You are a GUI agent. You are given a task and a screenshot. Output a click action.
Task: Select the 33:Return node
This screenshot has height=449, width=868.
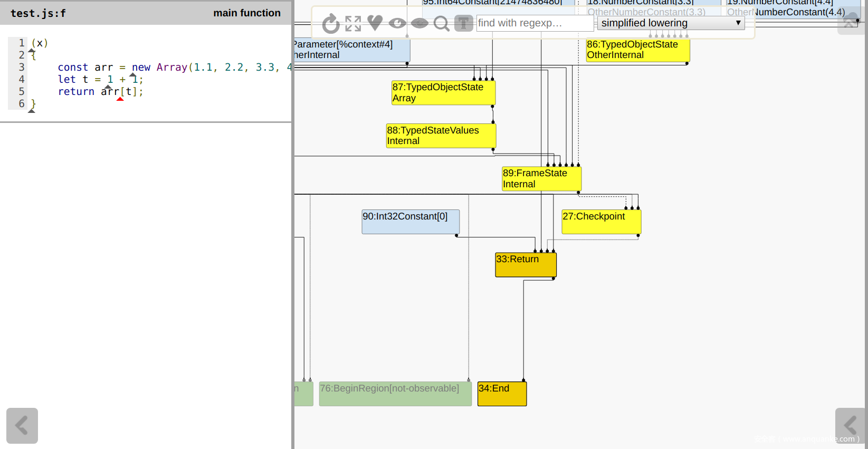526,264
